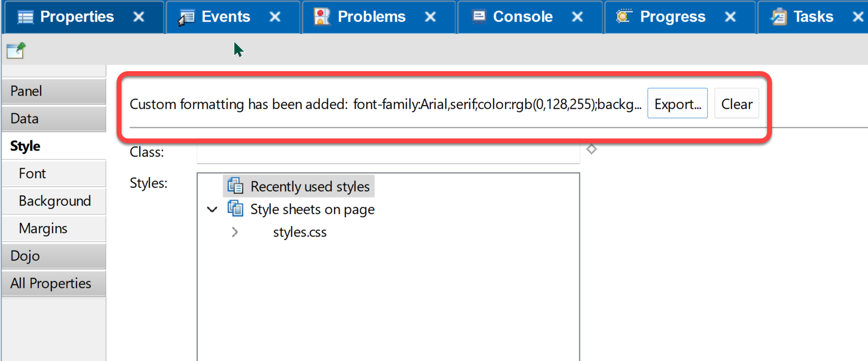This screenshot has height=361, width=868.
Task: Open the Data properties section
Action: click(x=54, y=118)
